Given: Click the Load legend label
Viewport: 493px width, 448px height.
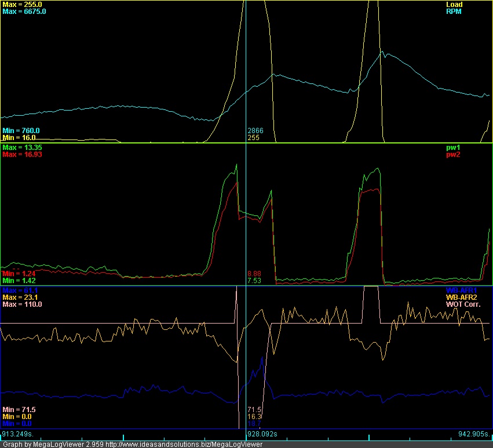Looking at the screenshot, I should (x=454, y=5).
